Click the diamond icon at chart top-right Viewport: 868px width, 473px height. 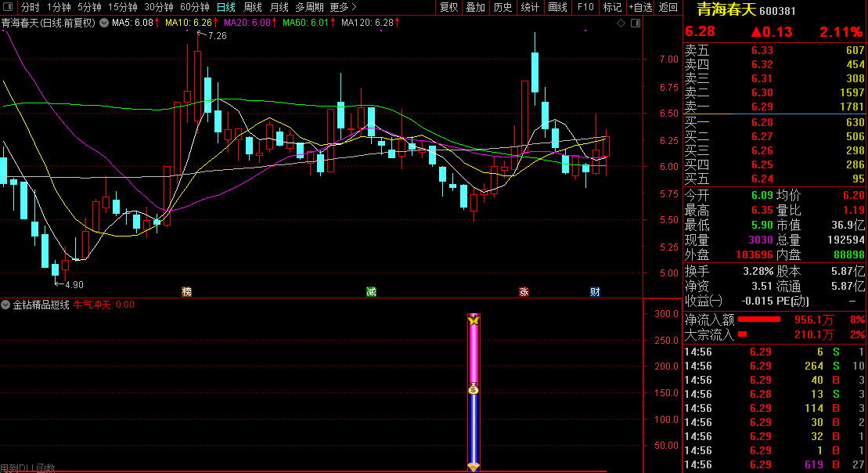(621, 23)
